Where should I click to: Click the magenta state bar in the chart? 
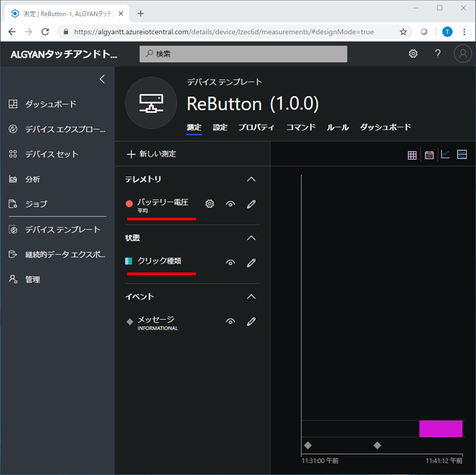click(x=440, y=429)
